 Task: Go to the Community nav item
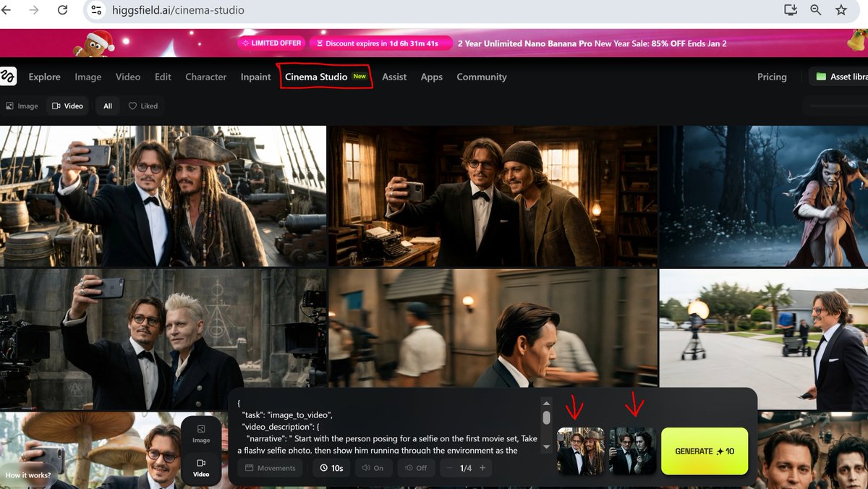(482, 77)
